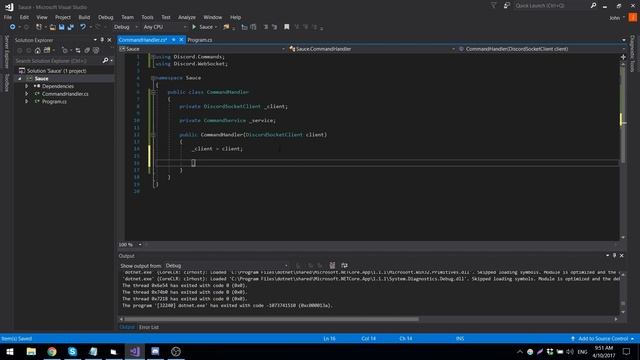
Task: Click Collapse All icon in Solution Explorer
Action: (78, 50)
